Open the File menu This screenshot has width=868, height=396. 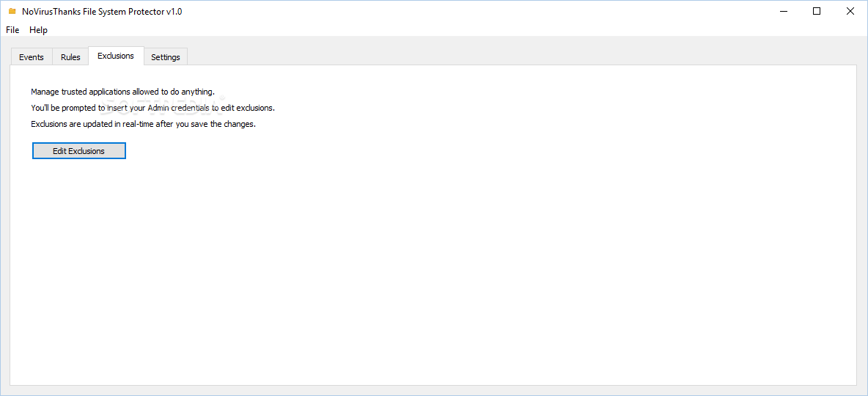(x=12, y=30)
